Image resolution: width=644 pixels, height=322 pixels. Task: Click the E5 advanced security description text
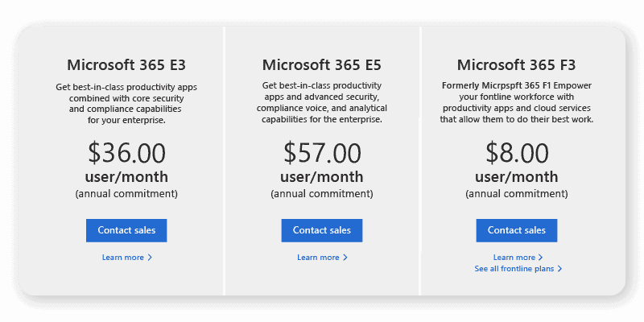click(321, 102)
